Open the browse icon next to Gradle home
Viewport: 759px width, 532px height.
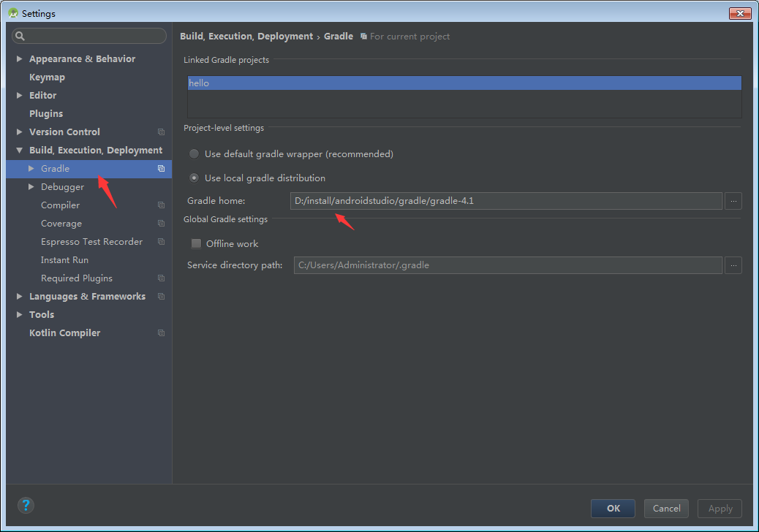(733, 200)
